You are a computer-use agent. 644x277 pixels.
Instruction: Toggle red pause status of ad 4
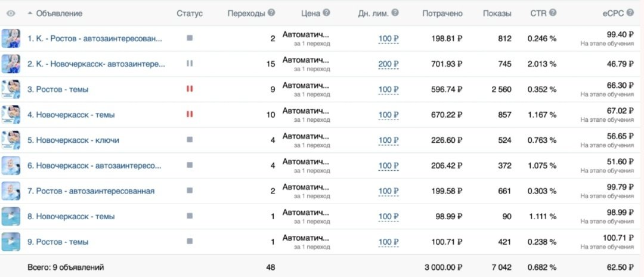(x=190, y=114)
